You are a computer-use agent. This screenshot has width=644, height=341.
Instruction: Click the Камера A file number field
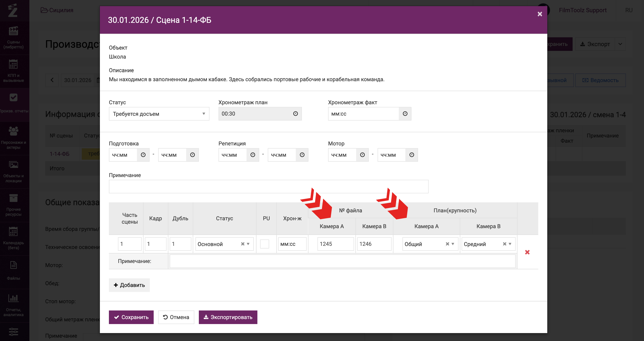(335, 244)
